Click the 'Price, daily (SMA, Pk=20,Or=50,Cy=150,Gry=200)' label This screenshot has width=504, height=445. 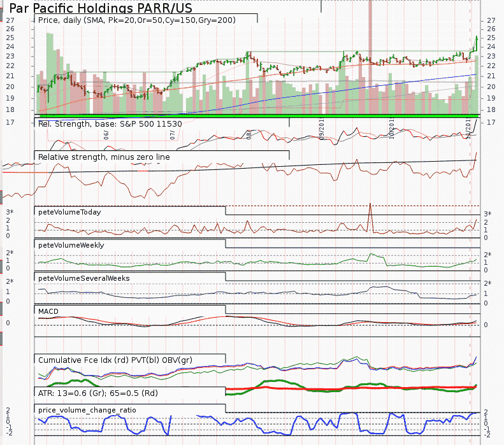click(x=136, y=20)
